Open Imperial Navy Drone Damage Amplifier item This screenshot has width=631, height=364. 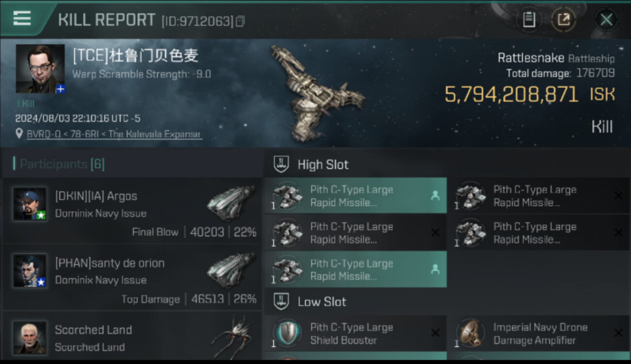click(x=538, y=333)
